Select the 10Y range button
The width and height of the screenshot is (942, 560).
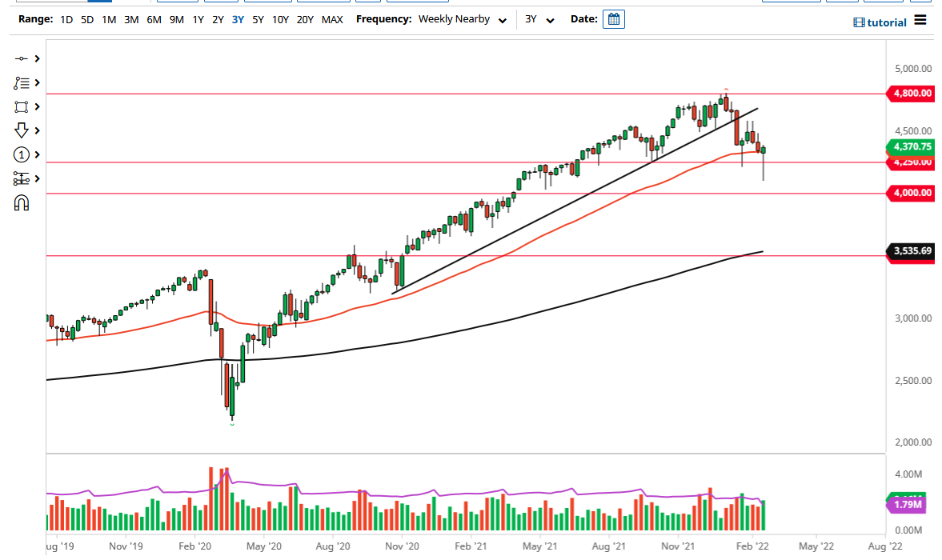280,19
